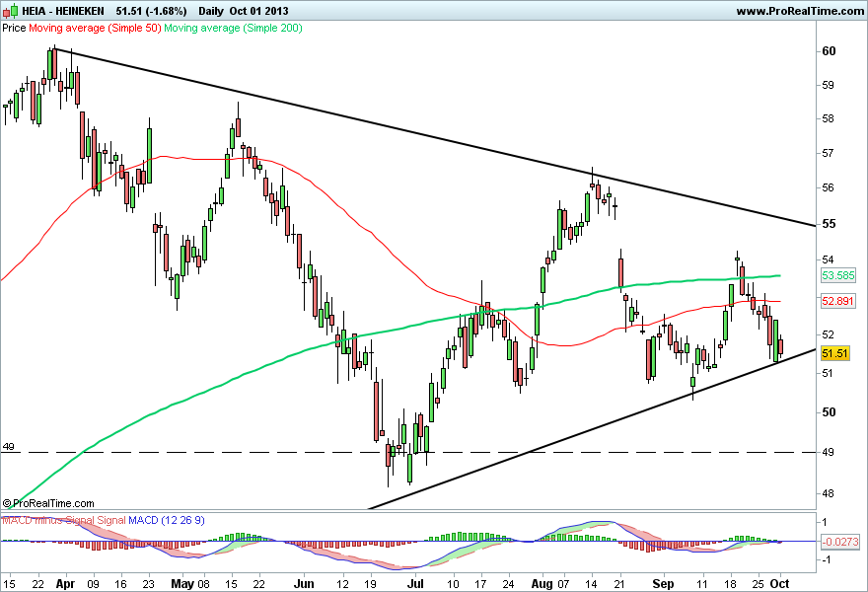Viewport: 868px width, 592px height.
Task: Click the 52 price axis label
Action: click(x=829, y=333)
